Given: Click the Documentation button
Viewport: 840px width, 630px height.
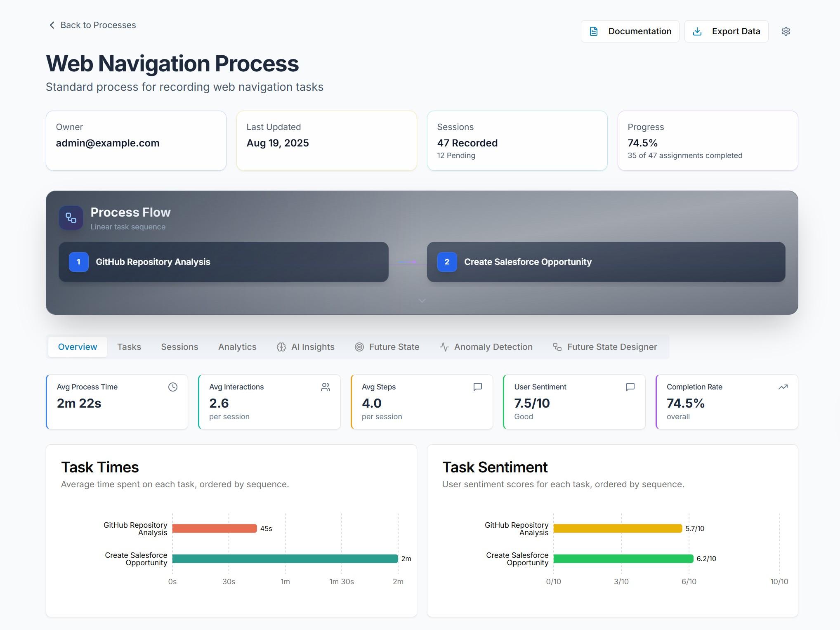Looking at the screenshot, I should [x=630, y=31].
